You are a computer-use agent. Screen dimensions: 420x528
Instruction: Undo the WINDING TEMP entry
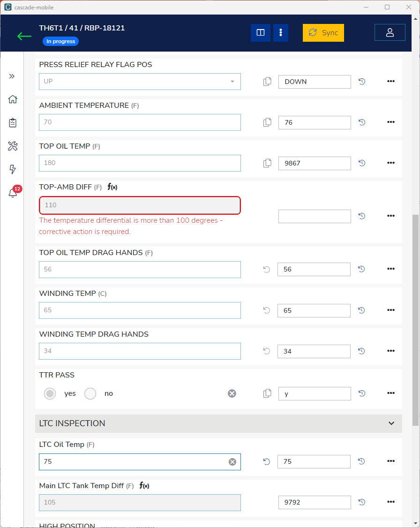pyautogui.click(x=266, y=310)
